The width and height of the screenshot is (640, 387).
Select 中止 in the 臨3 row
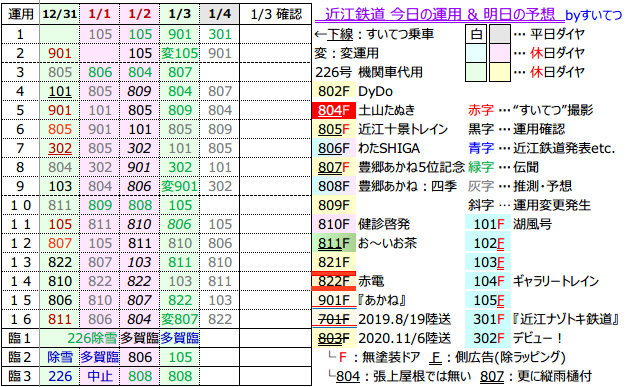100,376
